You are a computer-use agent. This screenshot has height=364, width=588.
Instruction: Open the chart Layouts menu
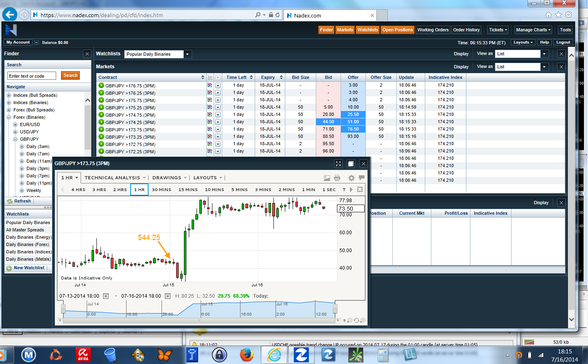click(208, 178)
